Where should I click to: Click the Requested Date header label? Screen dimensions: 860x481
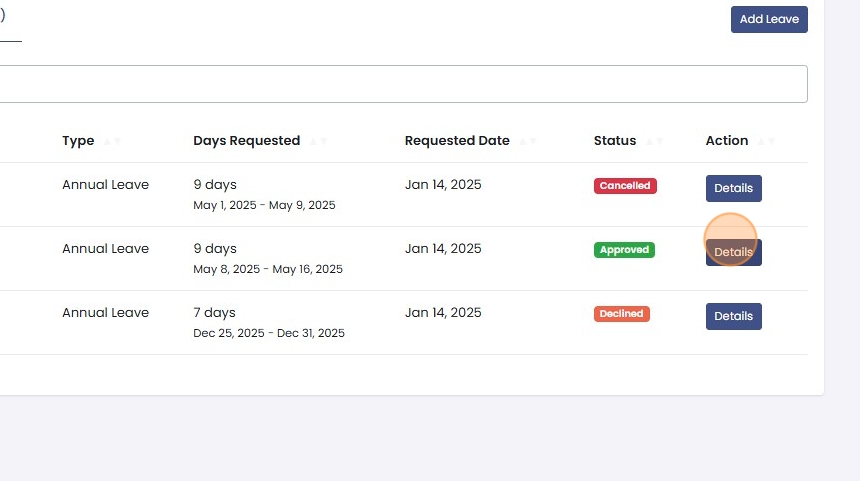tap(457, 141)
